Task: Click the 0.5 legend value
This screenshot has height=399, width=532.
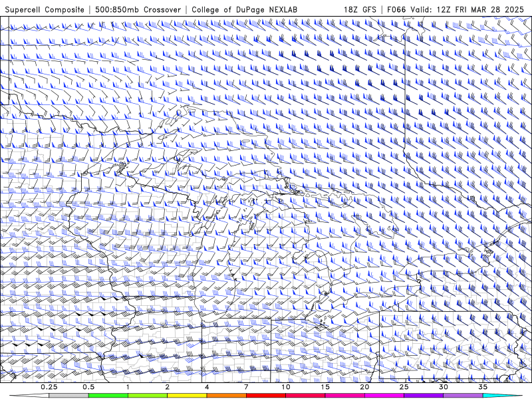Action: (88, 387)
